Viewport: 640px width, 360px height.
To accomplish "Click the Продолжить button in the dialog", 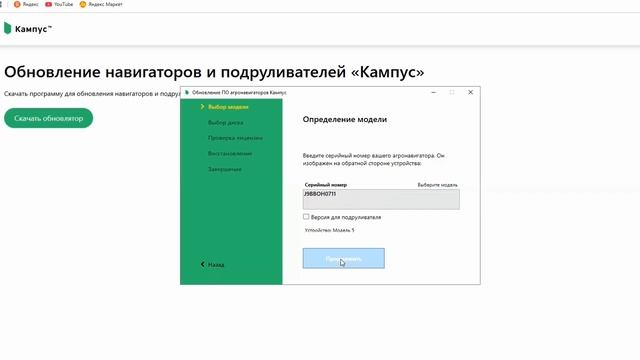I will [344, 258].
